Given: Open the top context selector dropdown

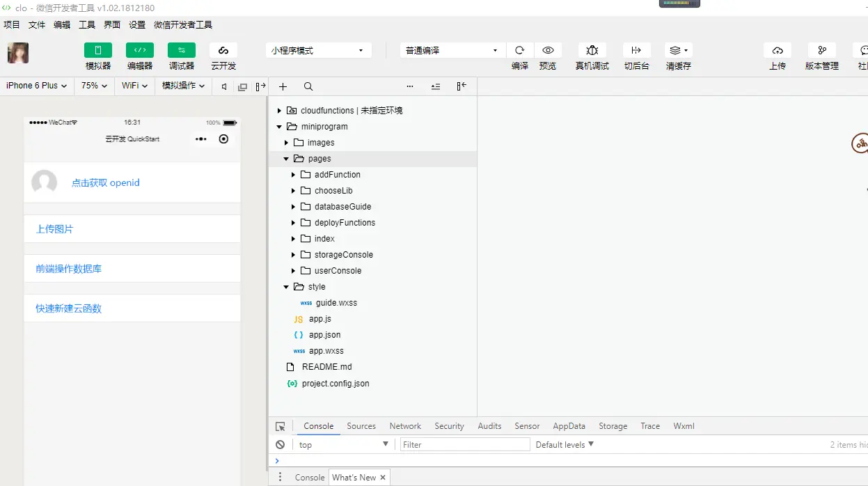Looking at the screenshot, I should pos(344,444).
